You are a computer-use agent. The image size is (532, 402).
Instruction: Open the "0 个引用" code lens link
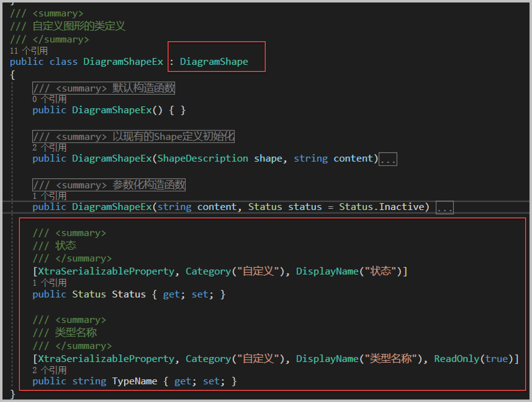(x=50, y=99)
